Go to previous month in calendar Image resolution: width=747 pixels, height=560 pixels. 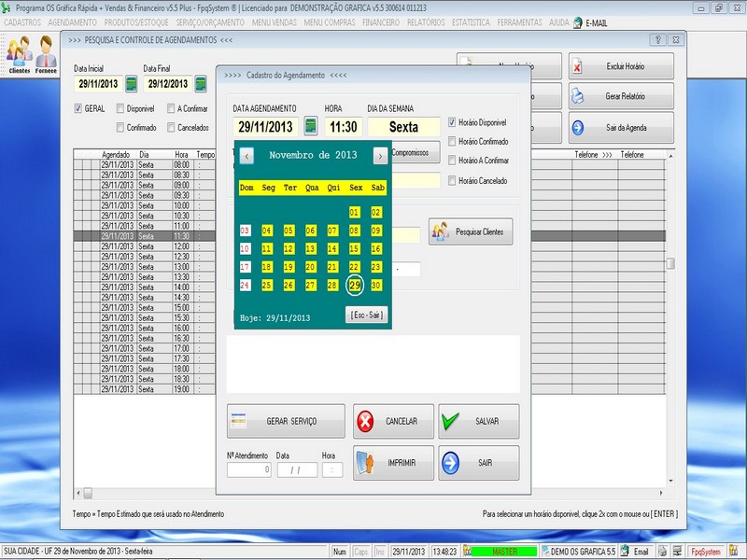[247, 156]
